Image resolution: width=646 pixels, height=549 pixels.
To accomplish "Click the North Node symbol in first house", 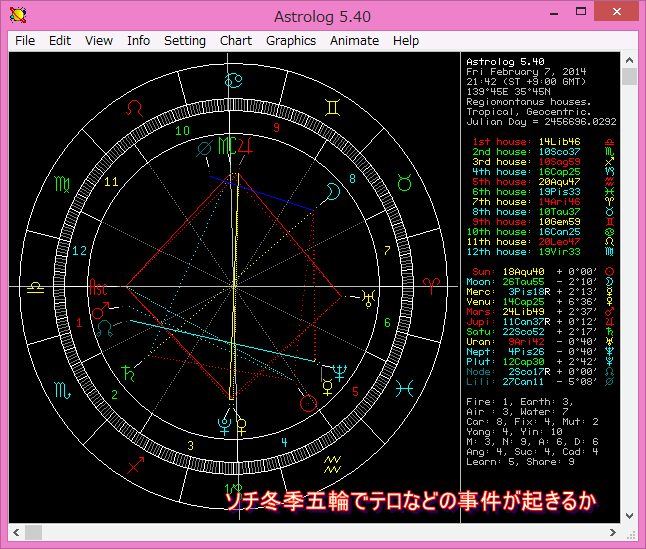I will 105,328.
